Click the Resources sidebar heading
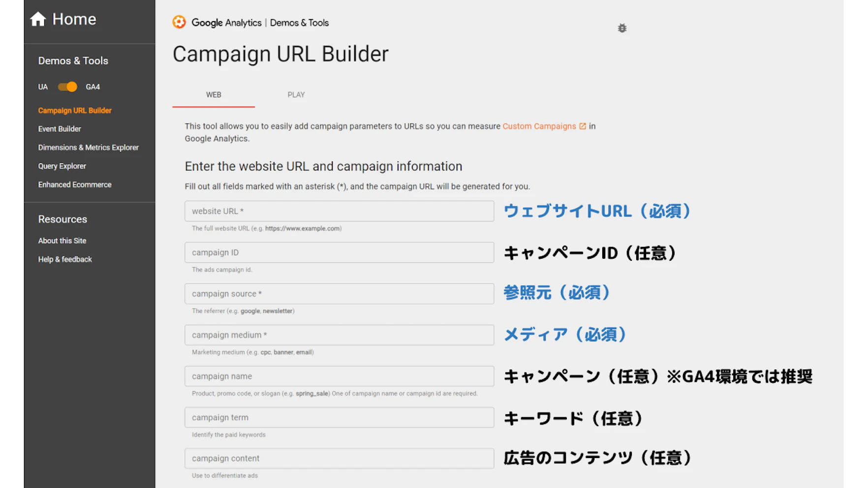Screen dimensions: 868x488 [x=62, y=219]
